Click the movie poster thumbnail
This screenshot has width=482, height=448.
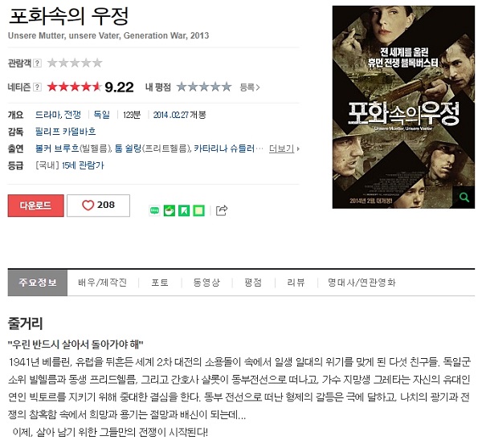(403, 107)
